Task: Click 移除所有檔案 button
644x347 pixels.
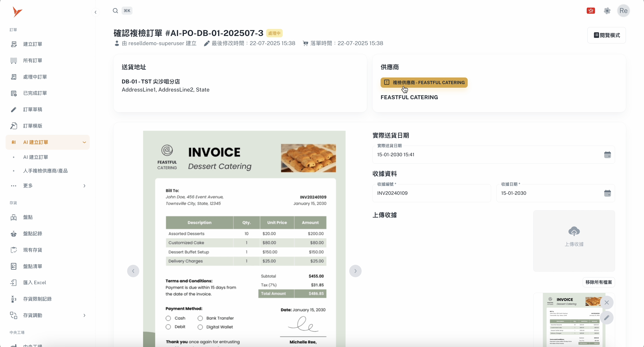Action: (x=598, y=282)
